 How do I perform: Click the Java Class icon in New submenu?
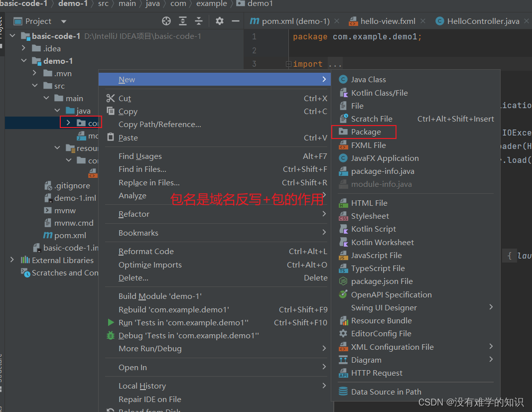(343, 79)
